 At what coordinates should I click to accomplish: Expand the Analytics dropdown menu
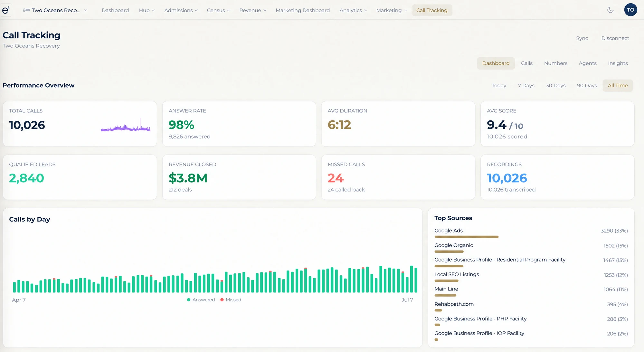tap(353, 10)
